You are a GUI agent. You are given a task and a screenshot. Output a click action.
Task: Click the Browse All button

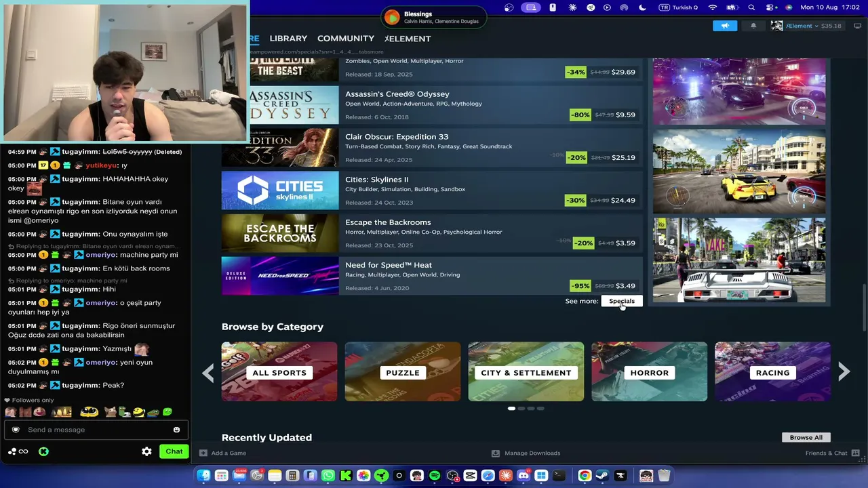(806, 438)
